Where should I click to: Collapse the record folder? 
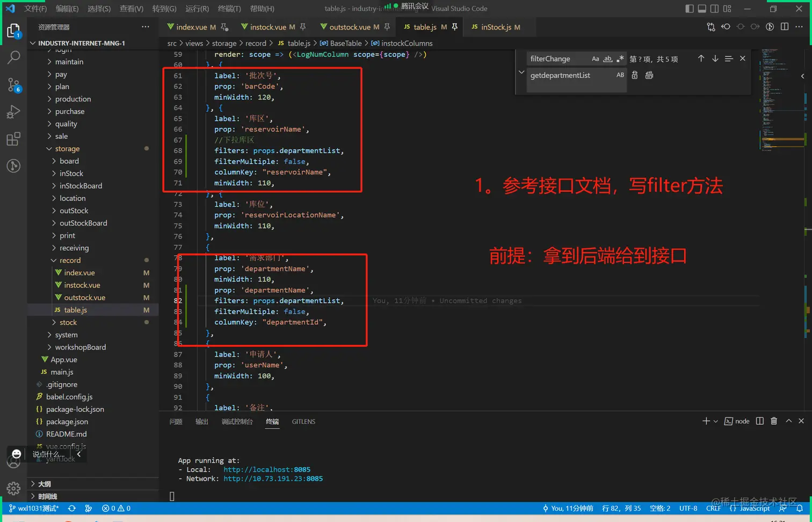click(93, 260)
